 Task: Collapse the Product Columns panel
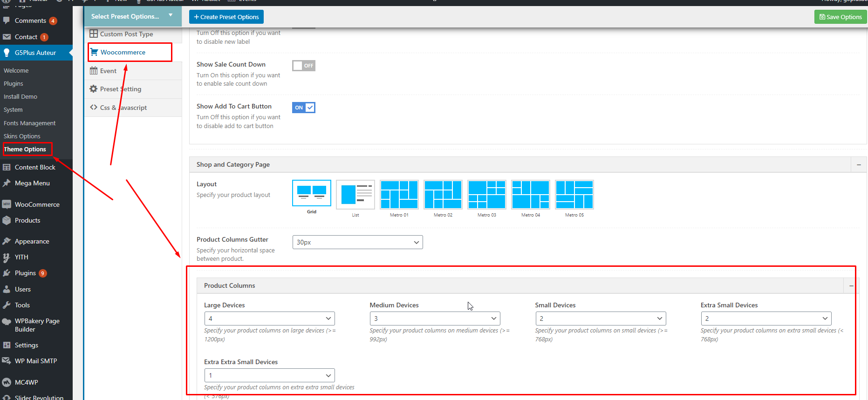[851, 286]
